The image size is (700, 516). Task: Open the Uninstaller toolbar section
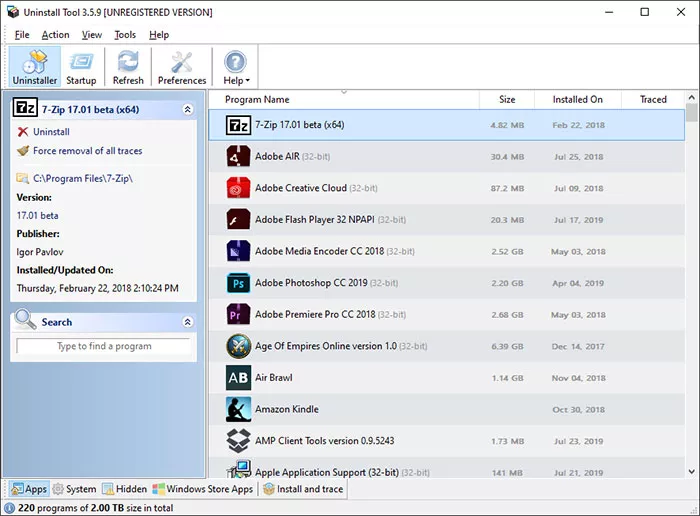tap(35, 67)
